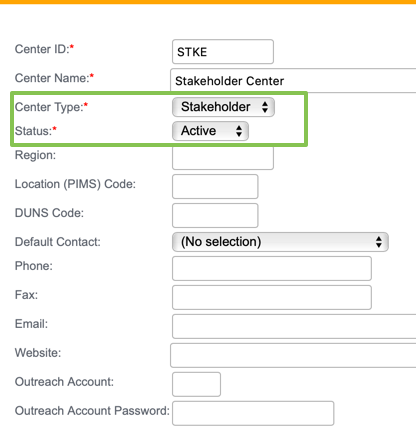This screenshot has width=416, height=435.
Task: Click the Status dropdown stepper arrows
Action: click(239, 131)
